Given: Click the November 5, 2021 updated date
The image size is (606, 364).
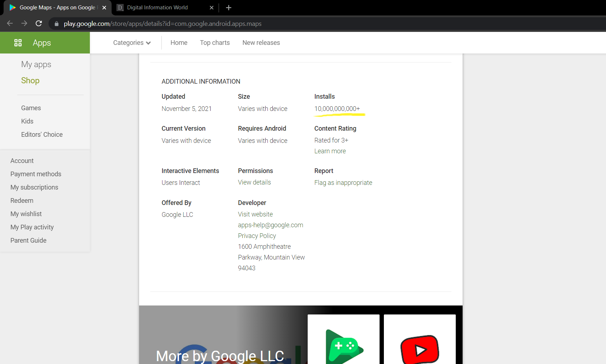Looking at the screenshot, I should 187,109.
